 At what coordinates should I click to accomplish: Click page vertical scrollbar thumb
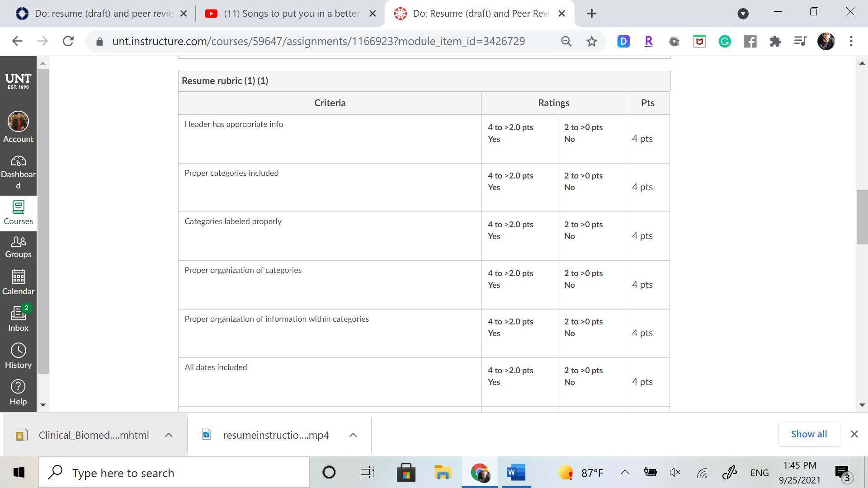pyautogui.click(x=862, y=217)
